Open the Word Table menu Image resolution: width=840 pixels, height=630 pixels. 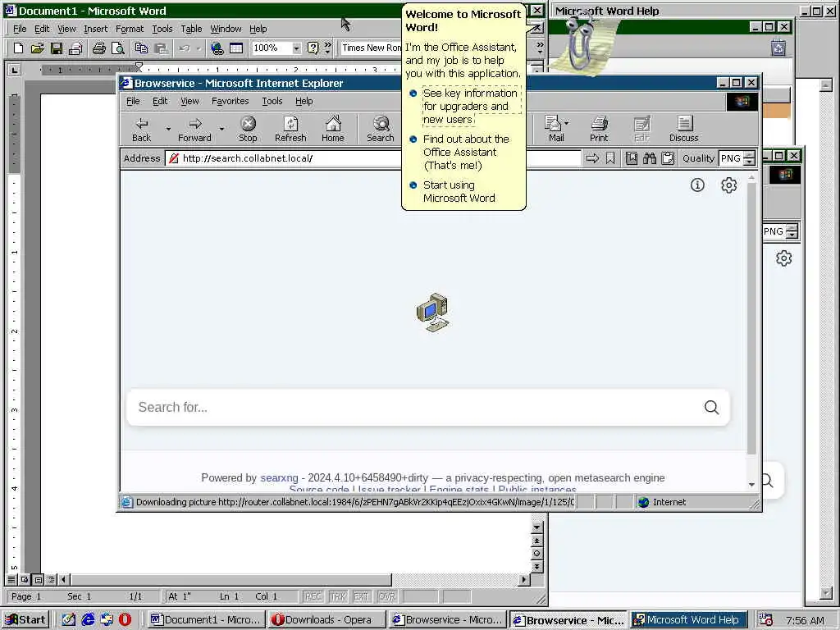(x=191, y=29)
